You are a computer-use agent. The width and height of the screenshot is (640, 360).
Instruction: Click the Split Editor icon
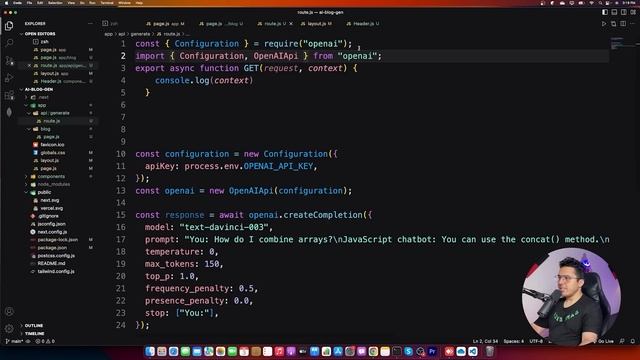623,24
